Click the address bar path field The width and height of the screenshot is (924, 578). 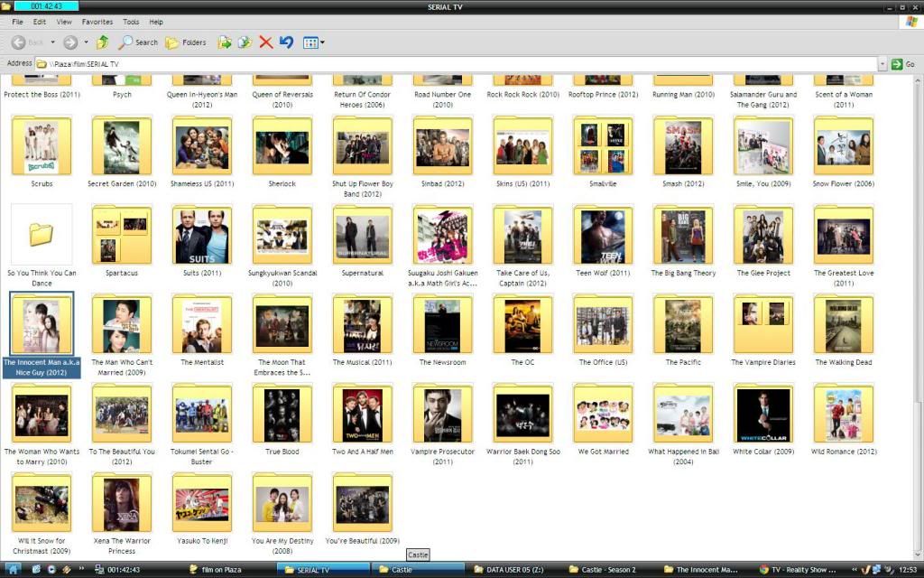tap(451, 64)
